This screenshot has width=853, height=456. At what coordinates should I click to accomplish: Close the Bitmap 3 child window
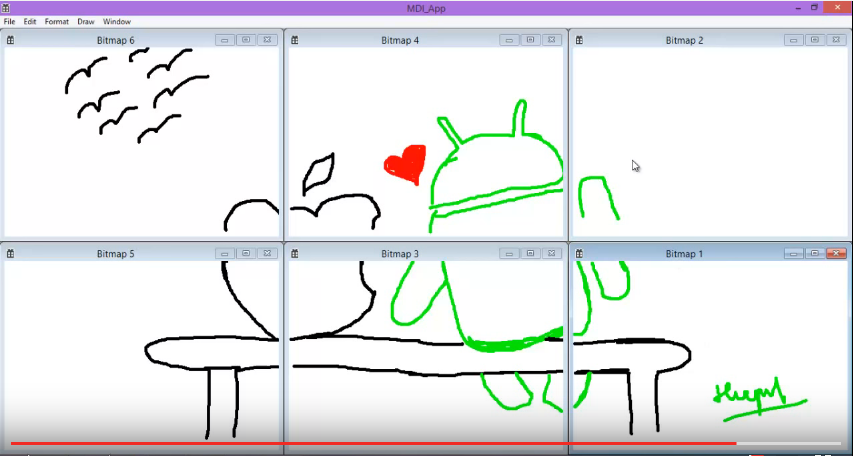click(552, 253)
